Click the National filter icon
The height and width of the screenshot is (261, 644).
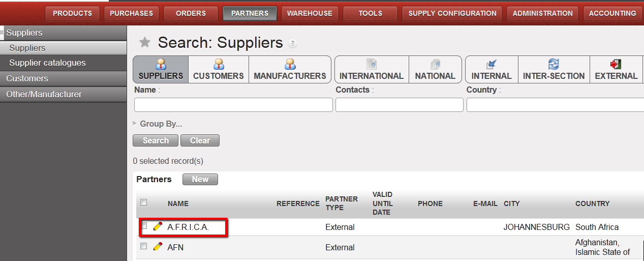point(435,65)
